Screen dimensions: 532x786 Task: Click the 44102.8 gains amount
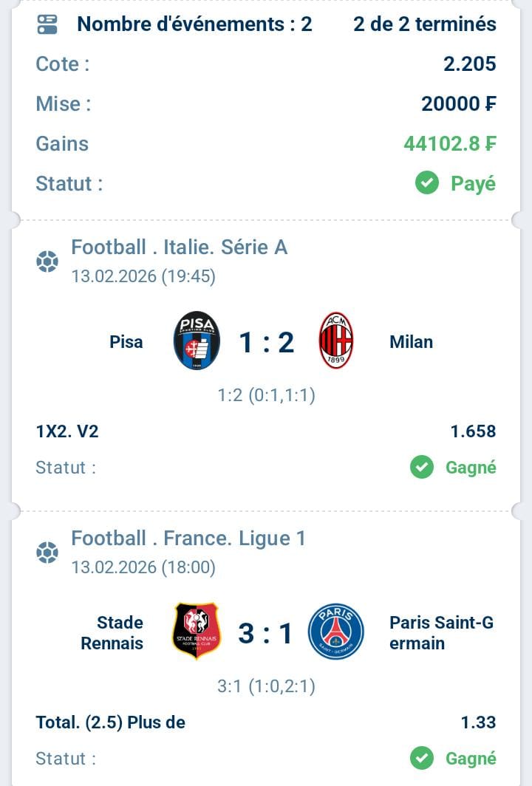449,143
